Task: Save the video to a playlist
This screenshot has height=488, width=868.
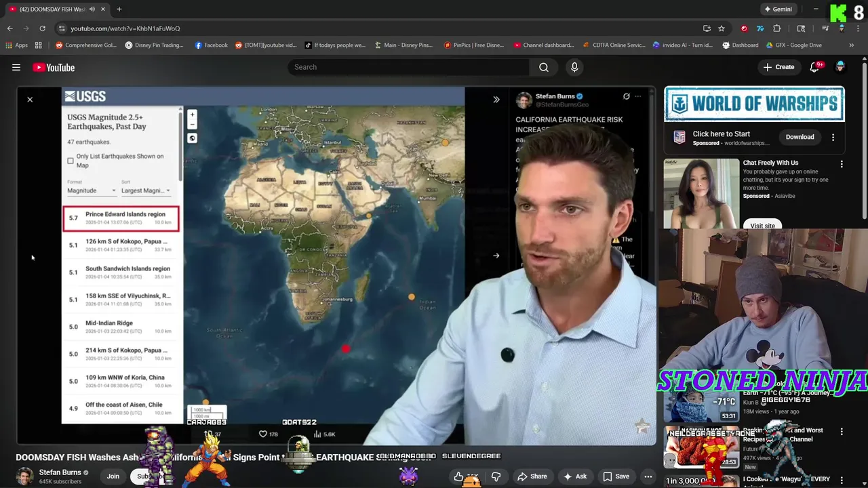Action: [616, 476]
